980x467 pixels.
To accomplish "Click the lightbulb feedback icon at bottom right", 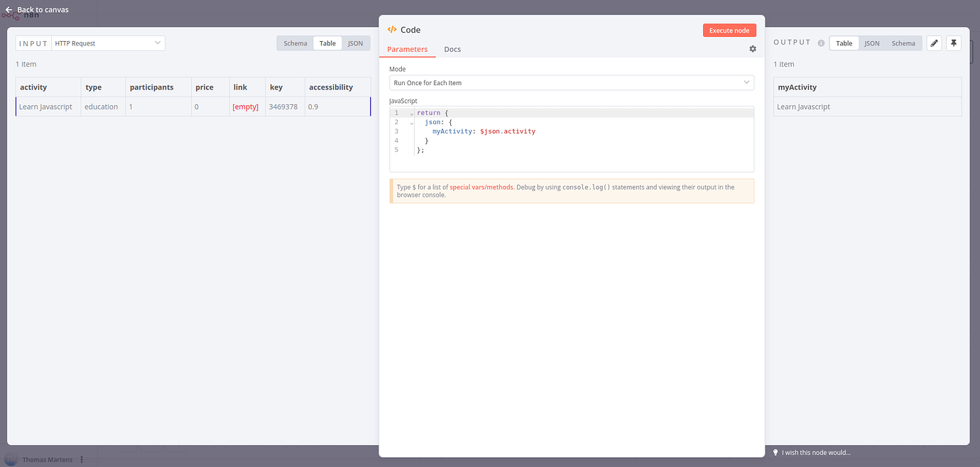I will (x=775, y=452).
